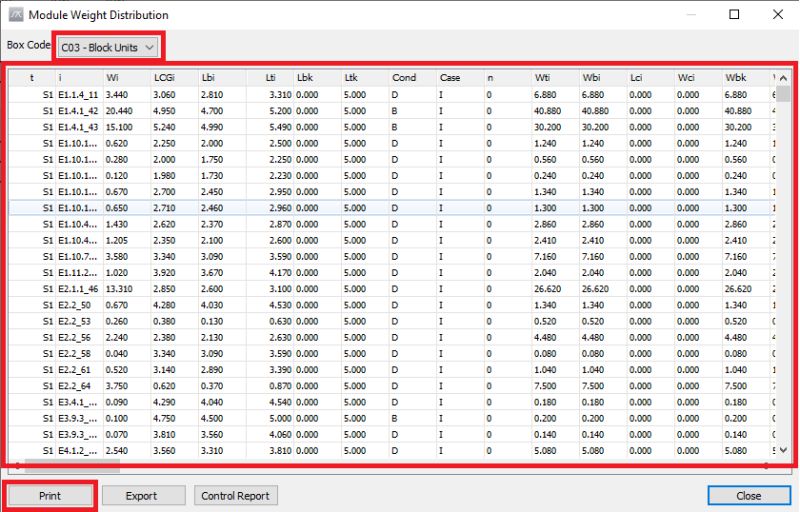Screen dimensions: 800x512
Task: Click the Wti column header
Action: (x=556, y=78)
